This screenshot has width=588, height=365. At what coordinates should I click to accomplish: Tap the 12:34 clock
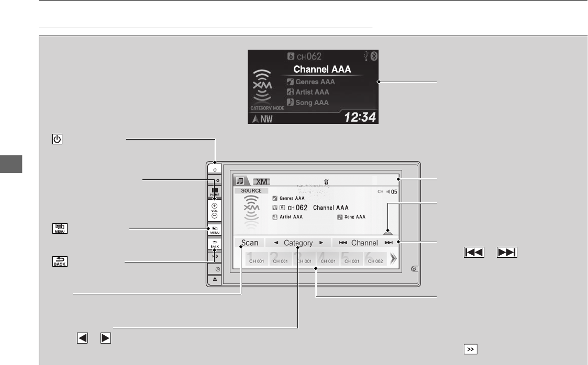point(360,118)
